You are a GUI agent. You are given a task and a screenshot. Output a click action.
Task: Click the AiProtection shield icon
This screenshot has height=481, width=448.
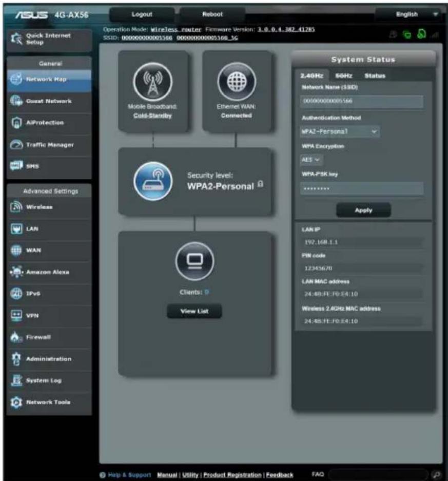(16, 123)
